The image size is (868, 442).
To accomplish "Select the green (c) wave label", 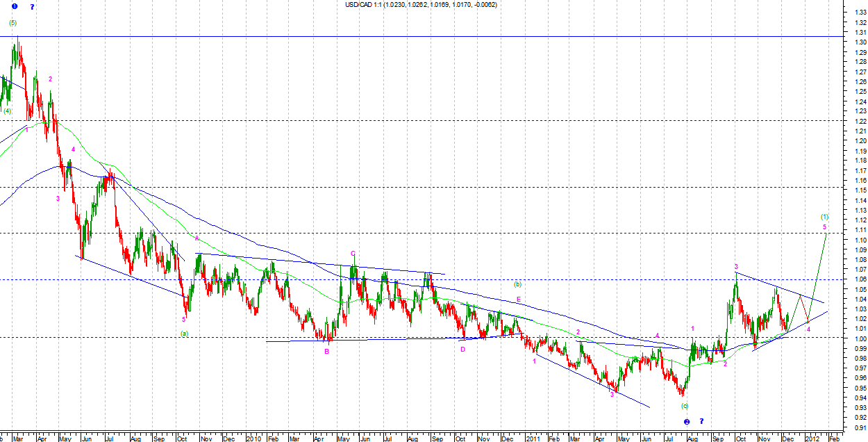I will coord(685,405).
